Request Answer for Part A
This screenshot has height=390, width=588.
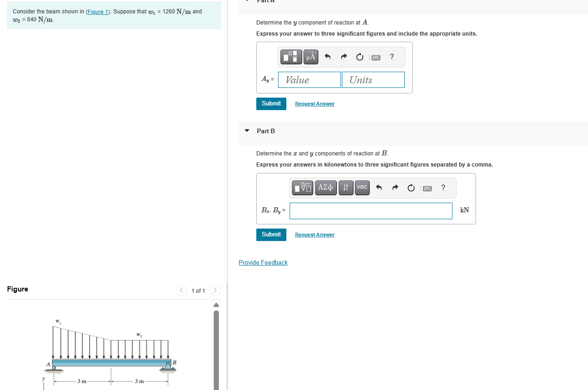[315, 104]
